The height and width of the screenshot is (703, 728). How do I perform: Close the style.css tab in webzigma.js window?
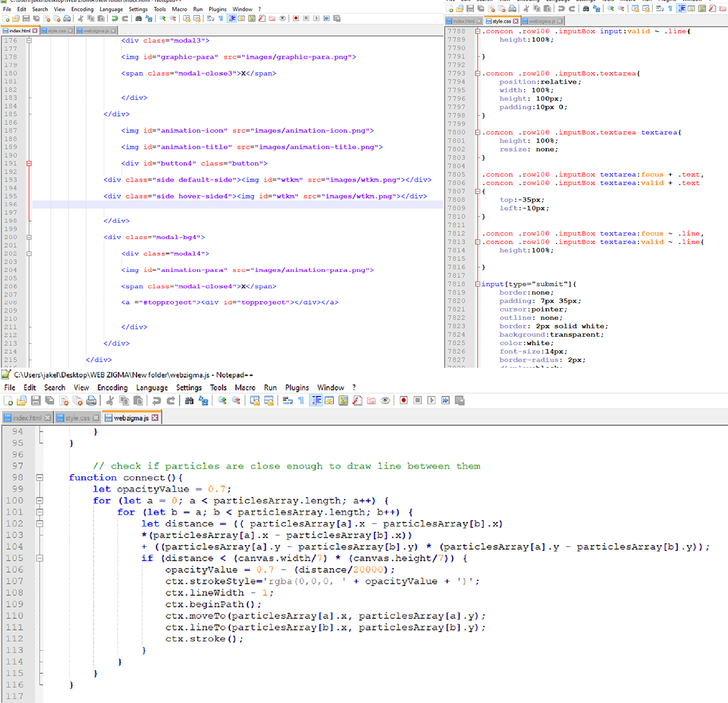(x=96, y=418)
